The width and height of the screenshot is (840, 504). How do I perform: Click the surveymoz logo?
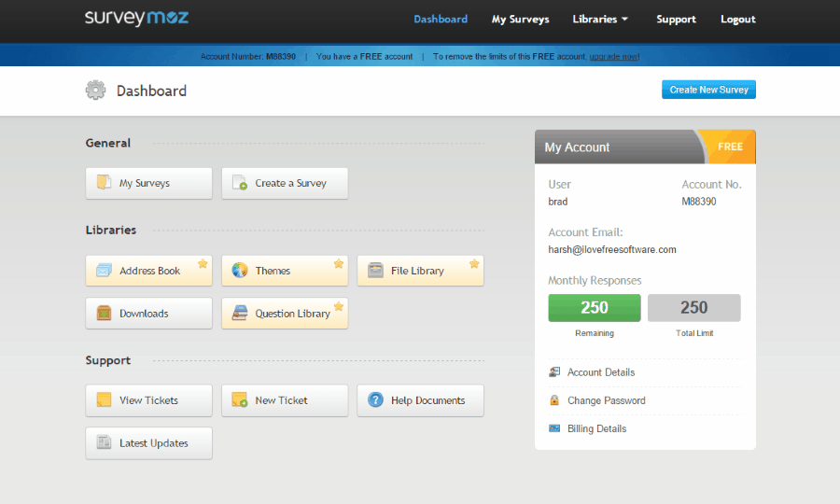pyautogui.click(x=136, y=18)
